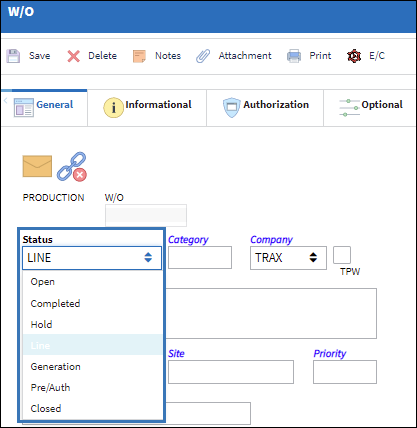Switch to the Informational tab
Image resolution: width=417 pixels, height=428 pixels.
click(147, 107)
